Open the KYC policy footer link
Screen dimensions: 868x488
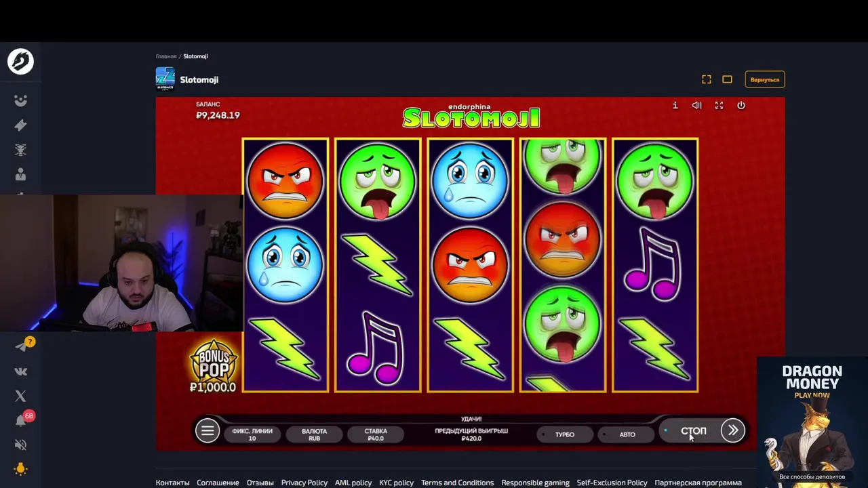point(397,483)
